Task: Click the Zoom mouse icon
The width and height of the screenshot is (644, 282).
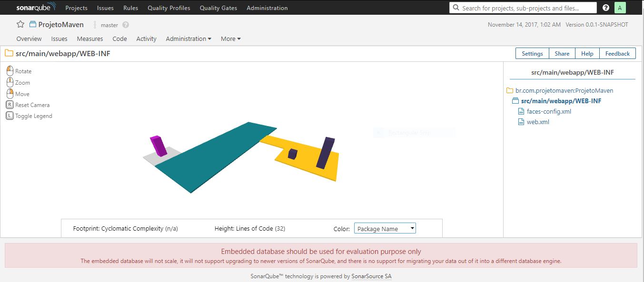Action: pyautogui.click(x=10, y=82)
